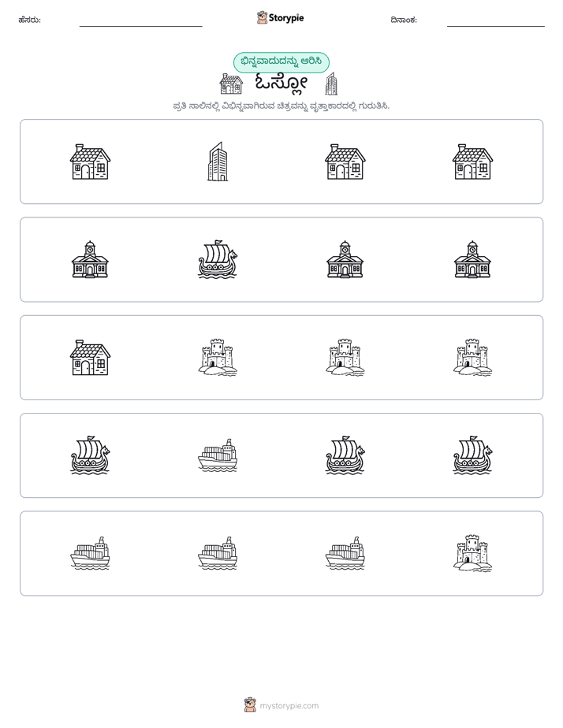
Task: Click the date line beside ದಿನಾಂಕ
Action: 496,23
